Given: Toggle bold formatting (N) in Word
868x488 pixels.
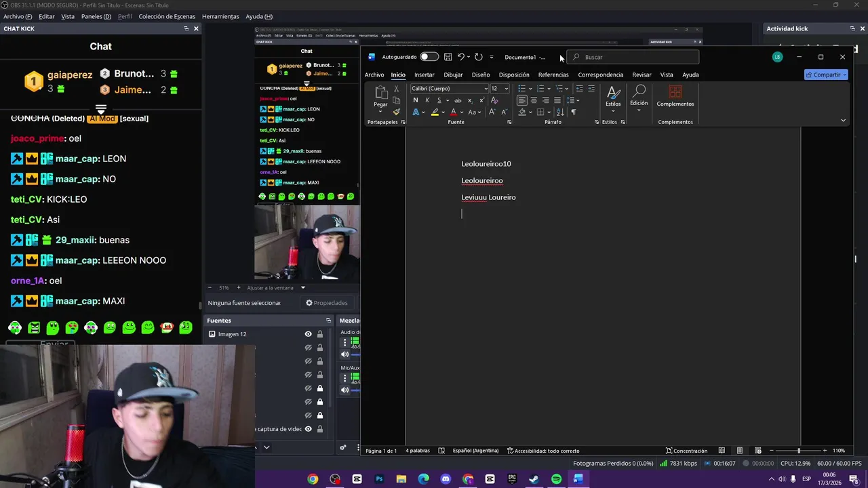Looking at the screenshot, I should point(415,100).
